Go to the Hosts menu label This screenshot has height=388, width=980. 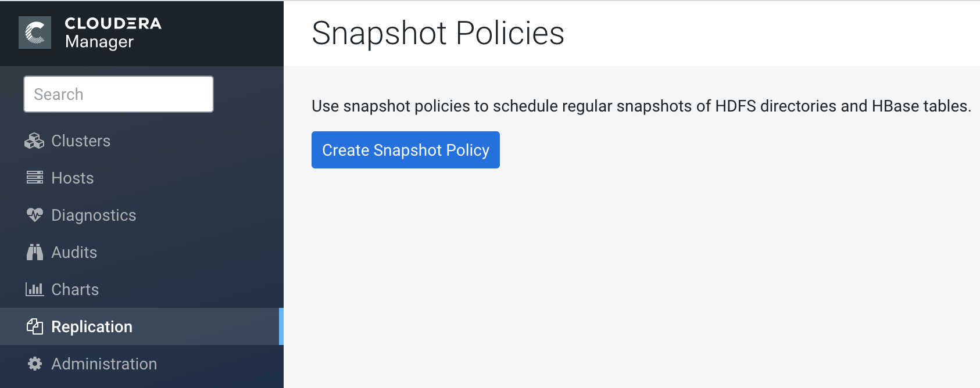pos(73,178)
